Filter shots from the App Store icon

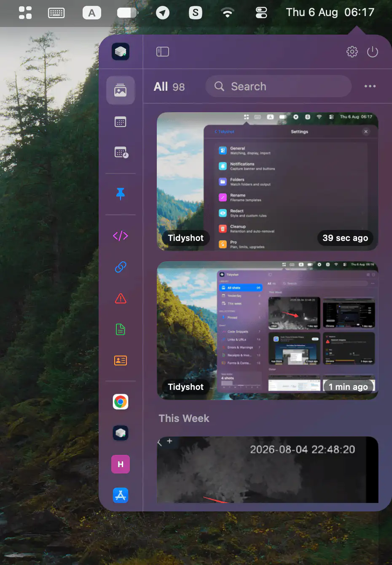(121, 495)
